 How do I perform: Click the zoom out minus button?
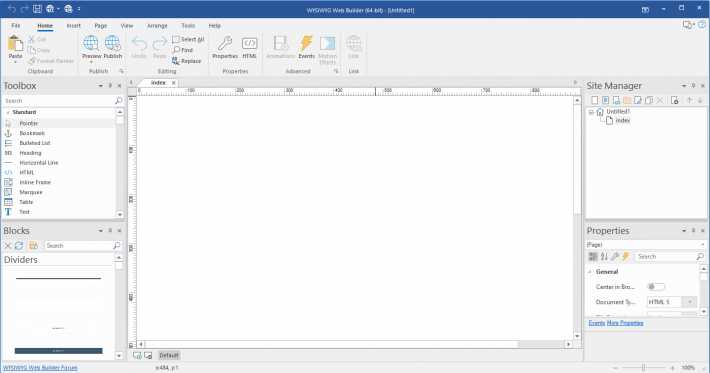(x=615, y=368)
